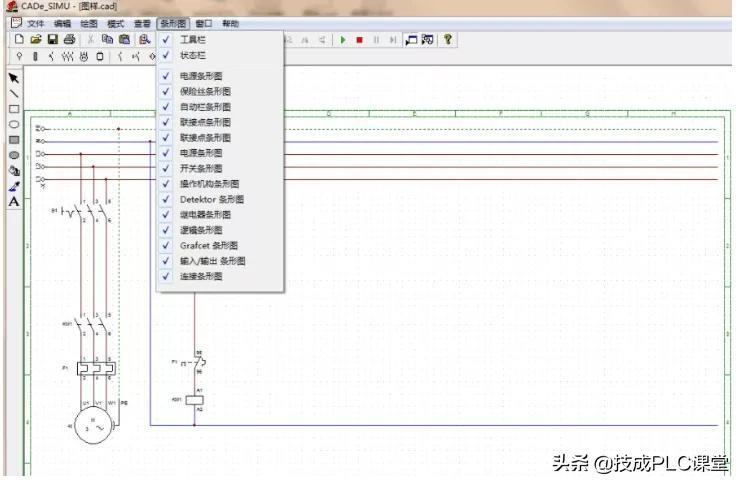Start simulation with green play button
This screenshot has height=486, width=743.
click(342, 40)
